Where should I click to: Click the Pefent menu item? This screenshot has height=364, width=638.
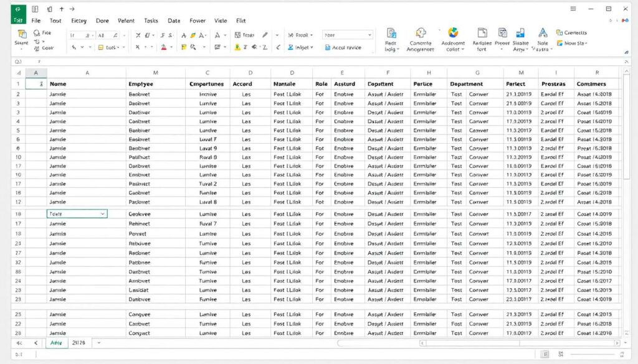(x=126, y=21)
